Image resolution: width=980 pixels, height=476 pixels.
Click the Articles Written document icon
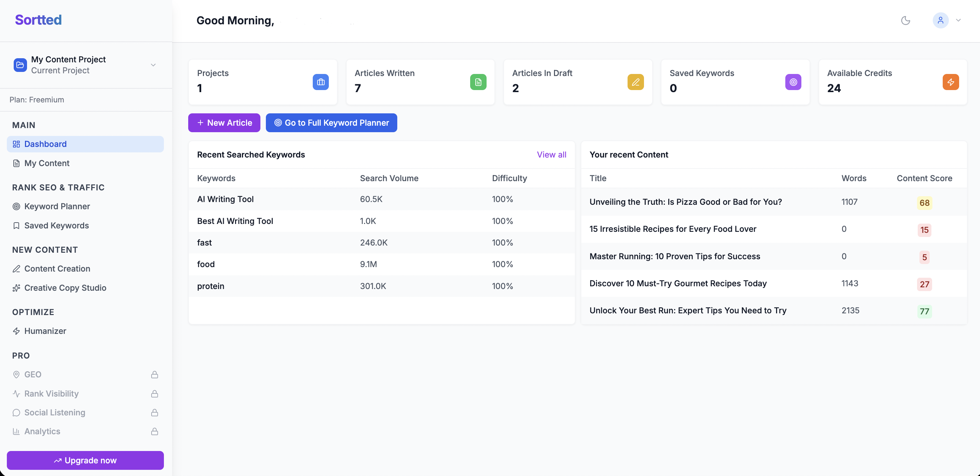click(x=478, y=82)
